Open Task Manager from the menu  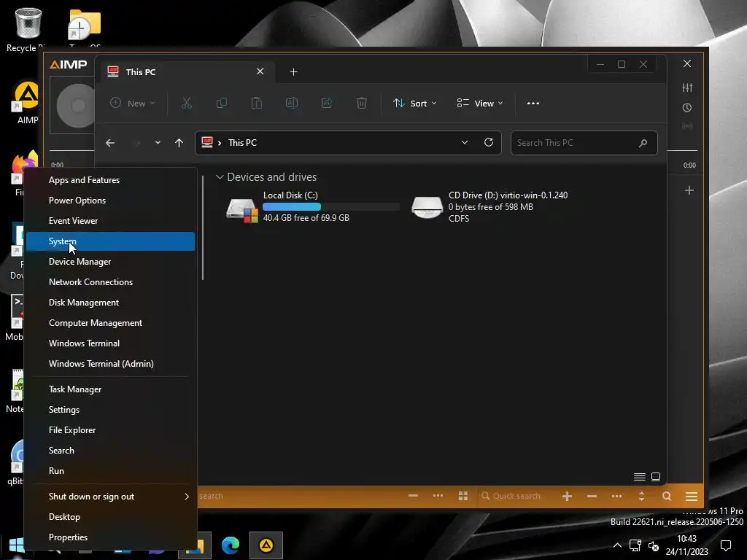(111, 389)
